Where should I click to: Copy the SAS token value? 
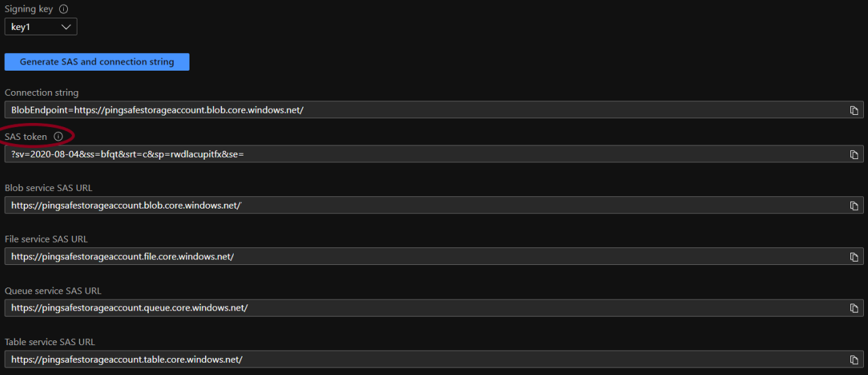click(x=854, y=154)
